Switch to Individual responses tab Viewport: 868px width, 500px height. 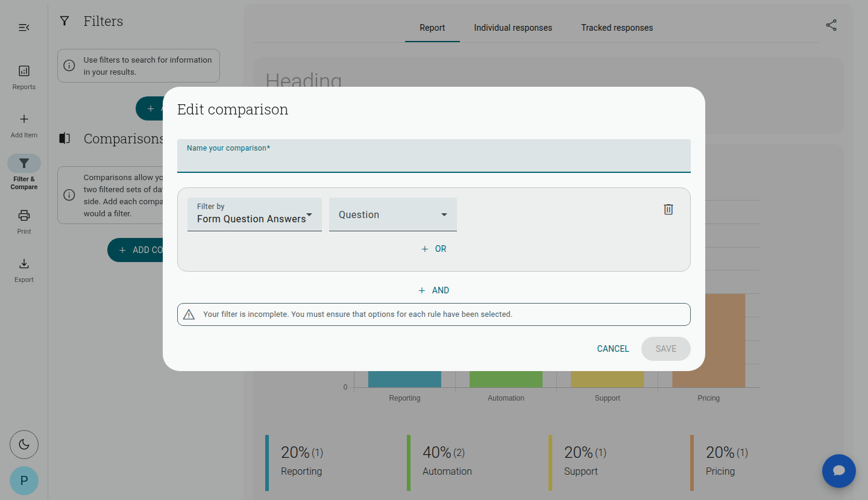click(513, 28)
